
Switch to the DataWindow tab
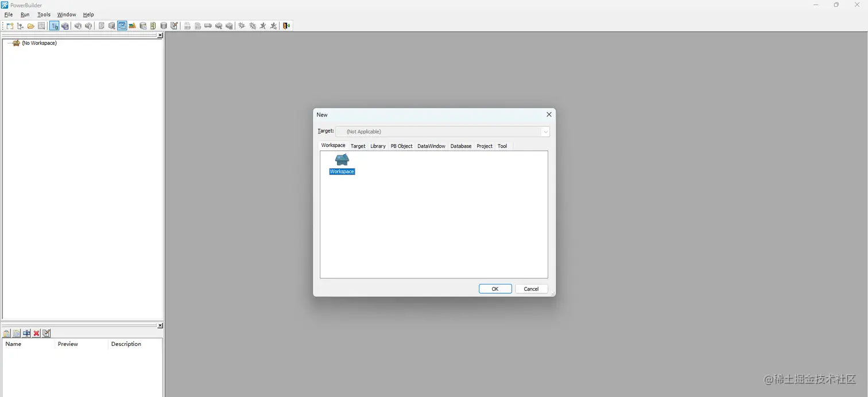432,146
